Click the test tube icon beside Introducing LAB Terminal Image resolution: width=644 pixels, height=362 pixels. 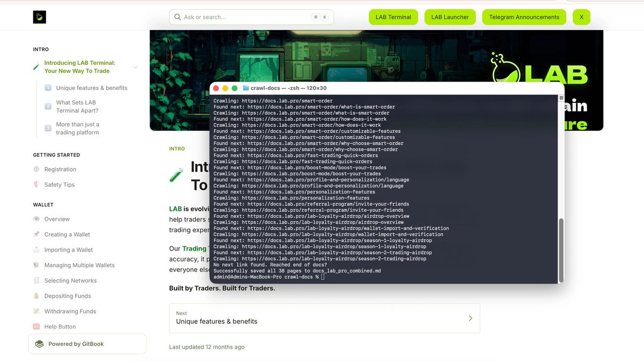[x=36, y=67]
